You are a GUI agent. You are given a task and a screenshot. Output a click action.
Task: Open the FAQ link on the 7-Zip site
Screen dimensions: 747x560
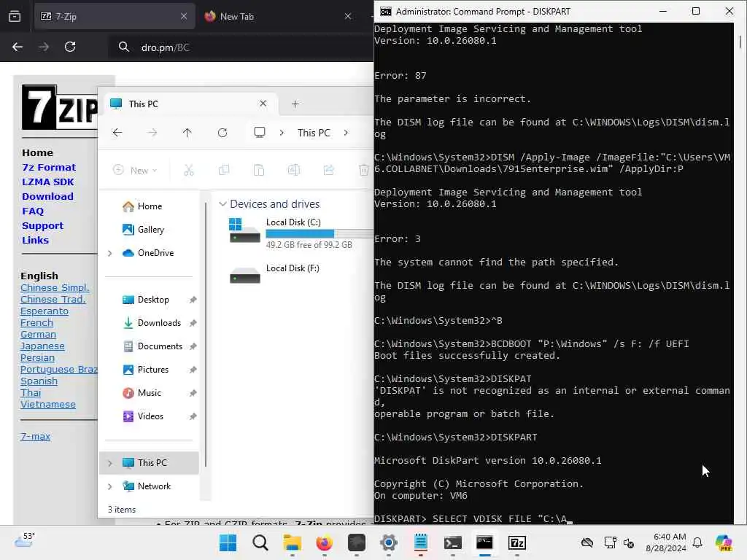coord(32,211)
